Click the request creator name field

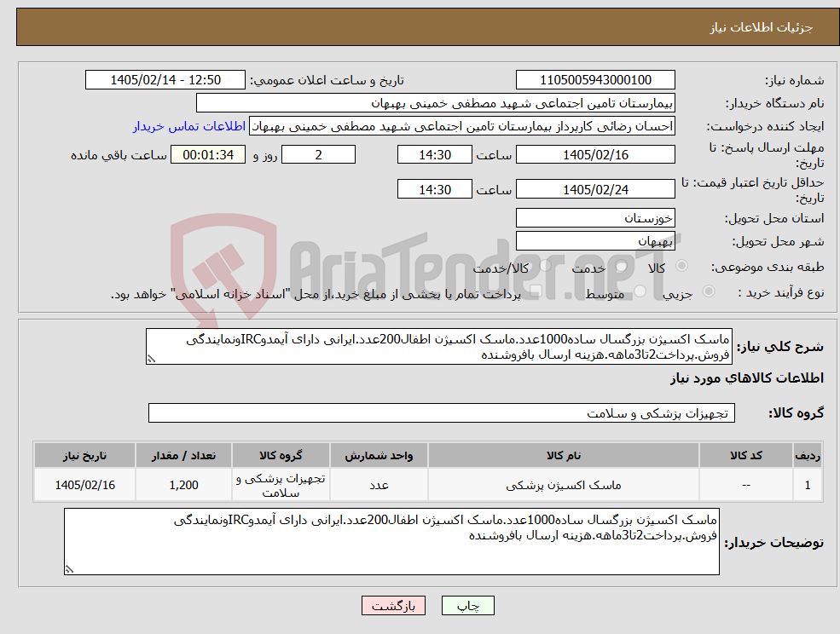tap(461, 126)
